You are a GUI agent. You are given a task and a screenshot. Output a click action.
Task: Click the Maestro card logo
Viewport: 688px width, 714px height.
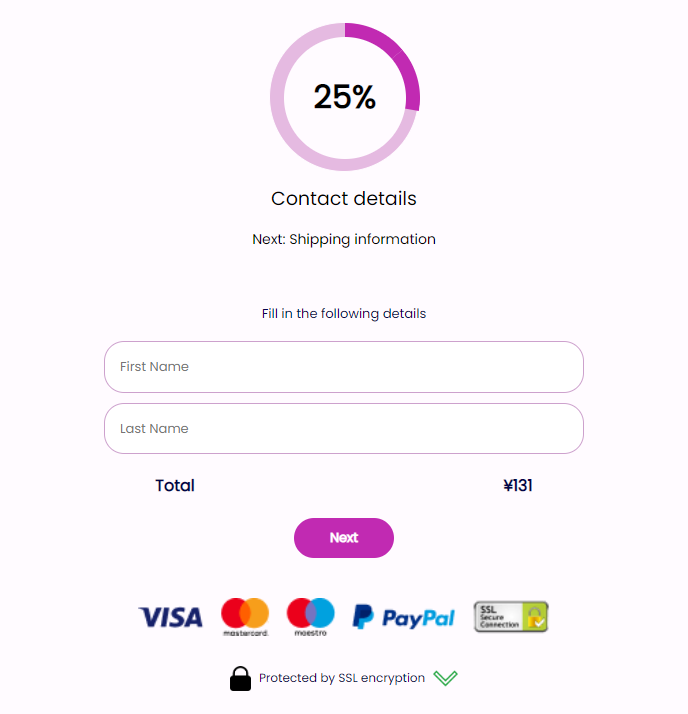pyautogui.click(x=311, y=617)
